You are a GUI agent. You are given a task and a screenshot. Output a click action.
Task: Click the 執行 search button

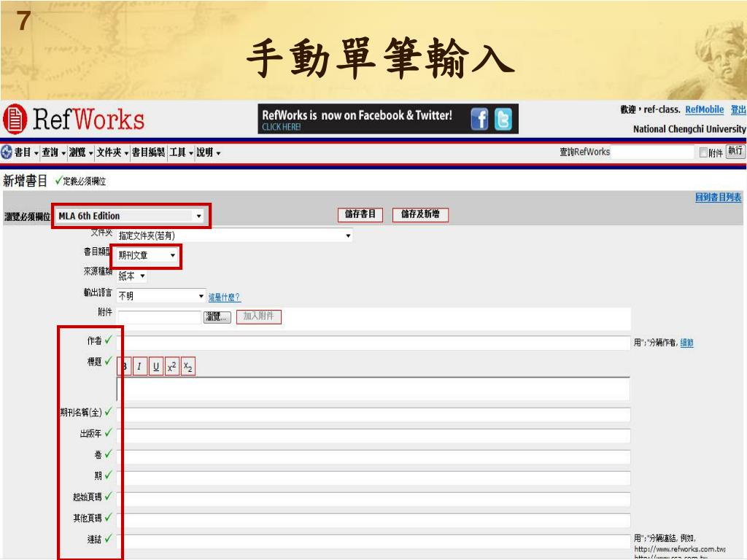click(735, 152)
